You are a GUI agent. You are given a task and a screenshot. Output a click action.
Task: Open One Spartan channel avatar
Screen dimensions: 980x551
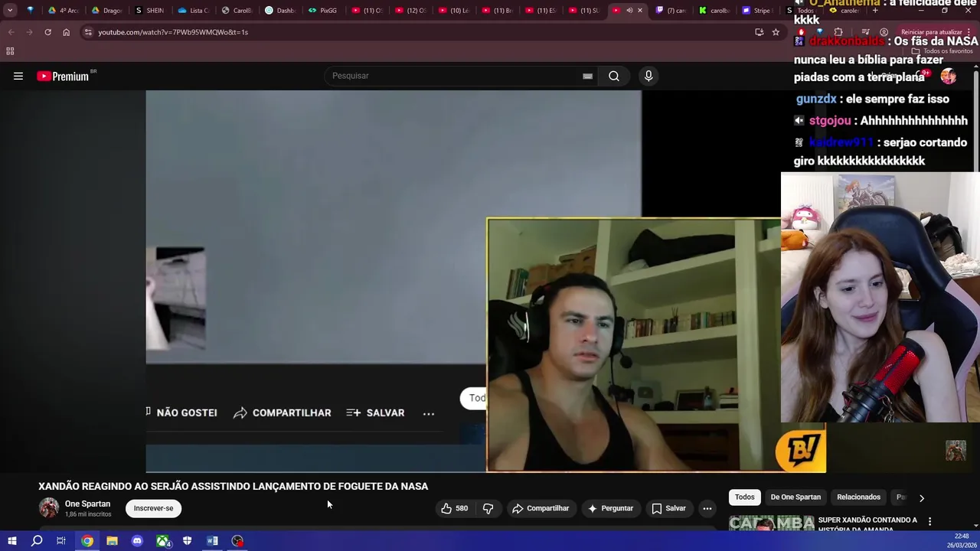49,508
